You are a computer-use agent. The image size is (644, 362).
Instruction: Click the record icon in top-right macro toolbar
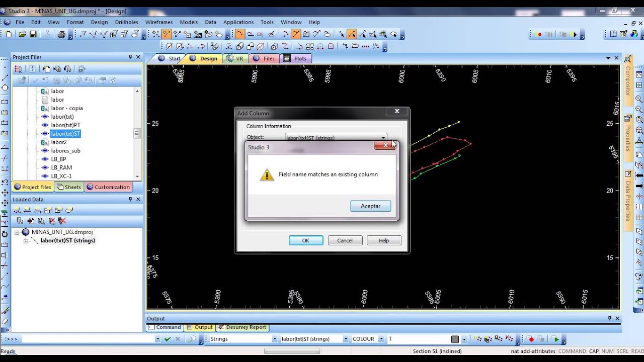pyautogui.click(x=539, y=34)
